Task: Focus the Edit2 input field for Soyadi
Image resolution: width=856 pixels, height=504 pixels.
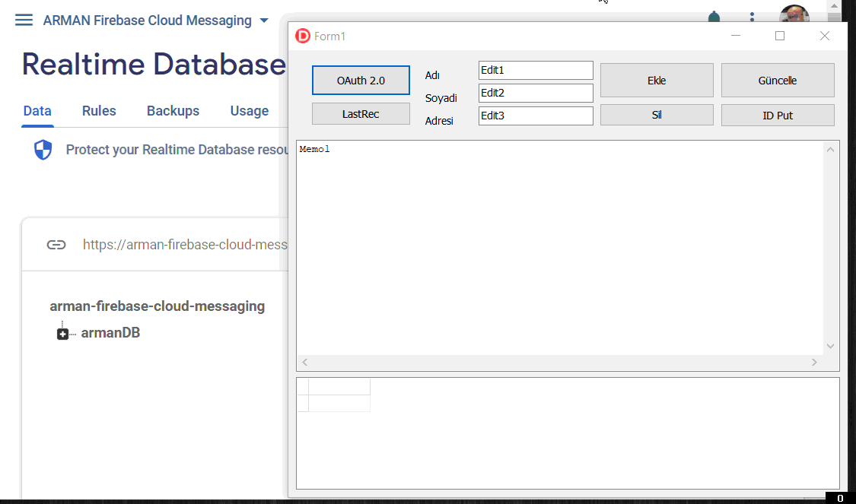Action: [x=536, y=93]
